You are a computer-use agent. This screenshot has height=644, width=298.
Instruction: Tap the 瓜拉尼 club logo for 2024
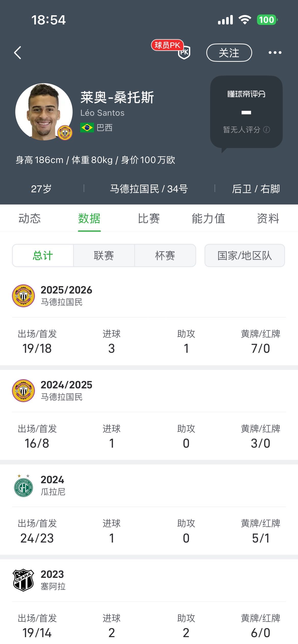coord(23,485)
